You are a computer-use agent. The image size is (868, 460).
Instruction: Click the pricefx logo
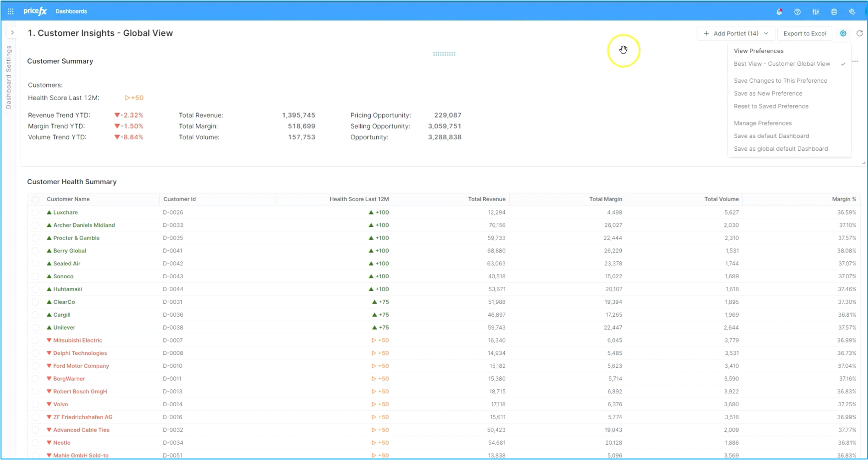(x=35, y=11)
